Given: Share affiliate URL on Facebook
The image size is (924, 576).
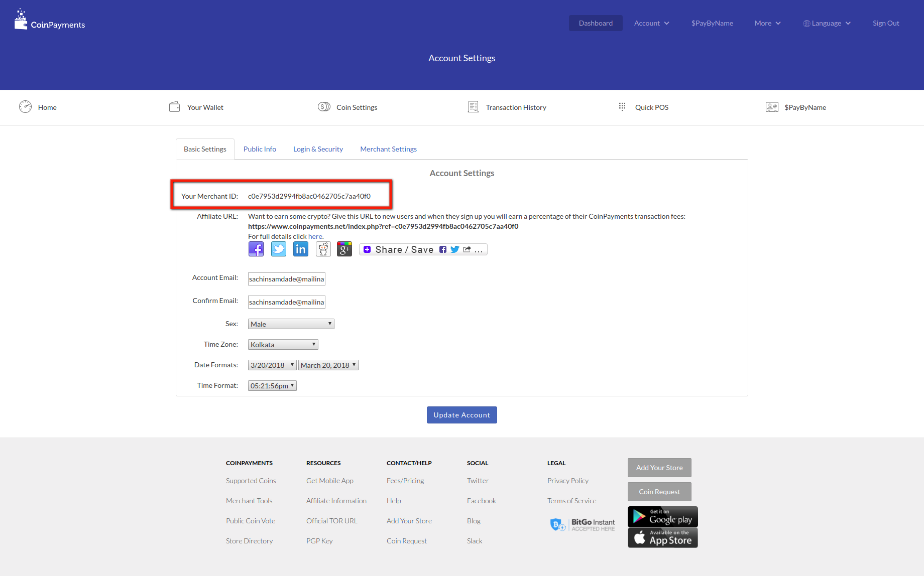Looking at the screenshot, I should pyautogui.click(x=256, y=249).
